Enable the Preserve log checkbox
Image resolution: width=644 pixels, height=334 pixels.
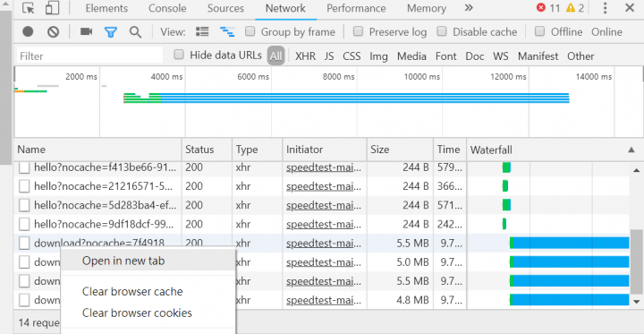(x=358, y=31)
